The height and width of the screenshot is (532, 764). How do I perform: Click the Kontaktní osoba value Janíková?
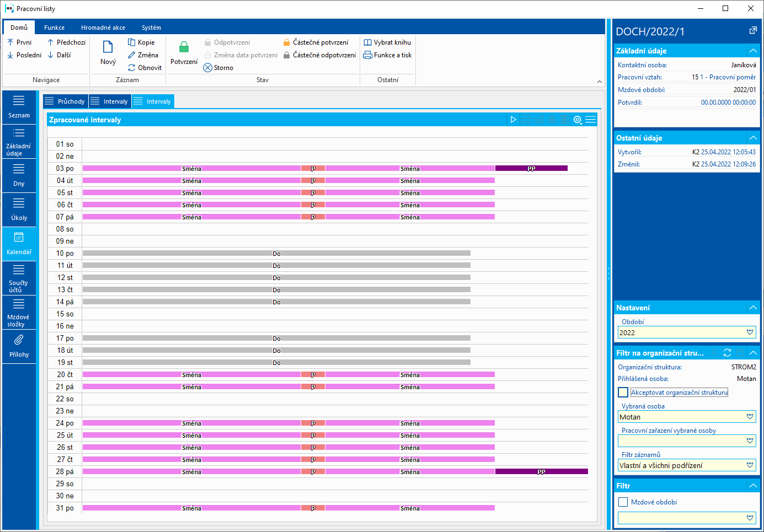744,65
